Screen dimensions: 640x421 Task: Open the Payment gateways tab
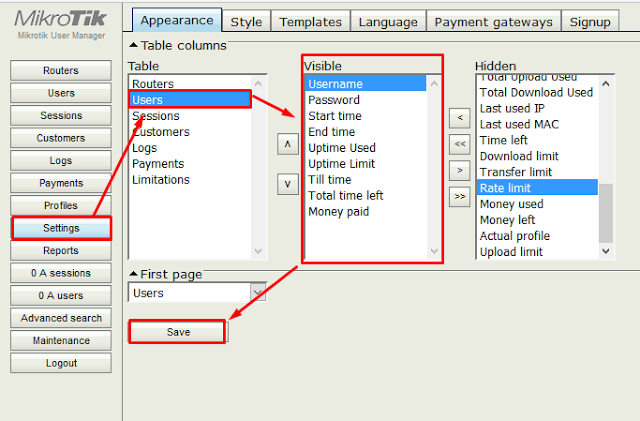pyautogui.click(x=493, y=21)
